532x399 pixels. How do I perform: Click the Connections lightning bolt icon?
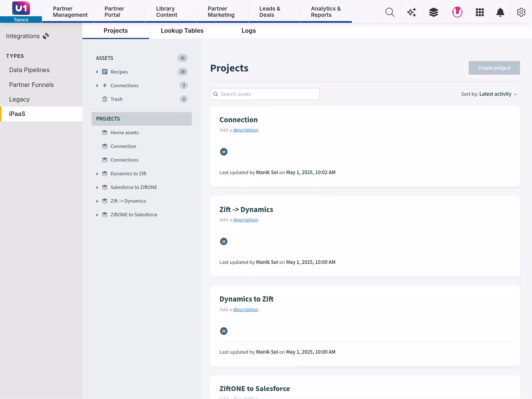tap(105, 85)
